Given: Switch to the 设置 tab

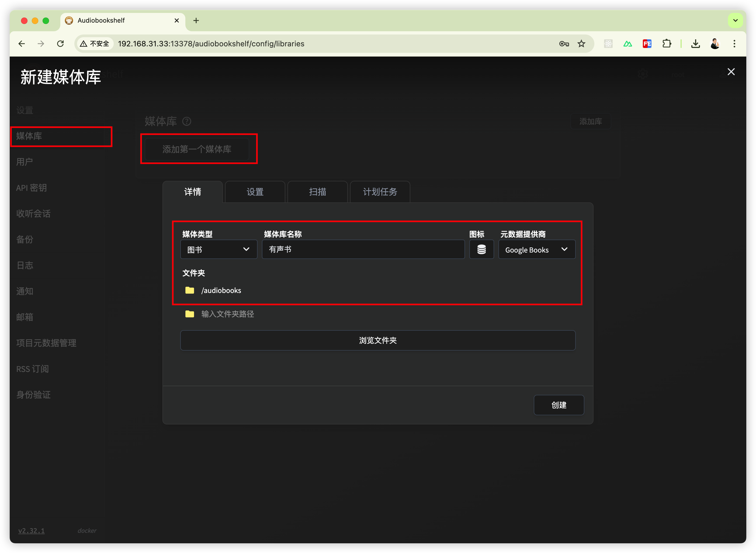Looking at the screenshot, I should [x=255, y=192].
